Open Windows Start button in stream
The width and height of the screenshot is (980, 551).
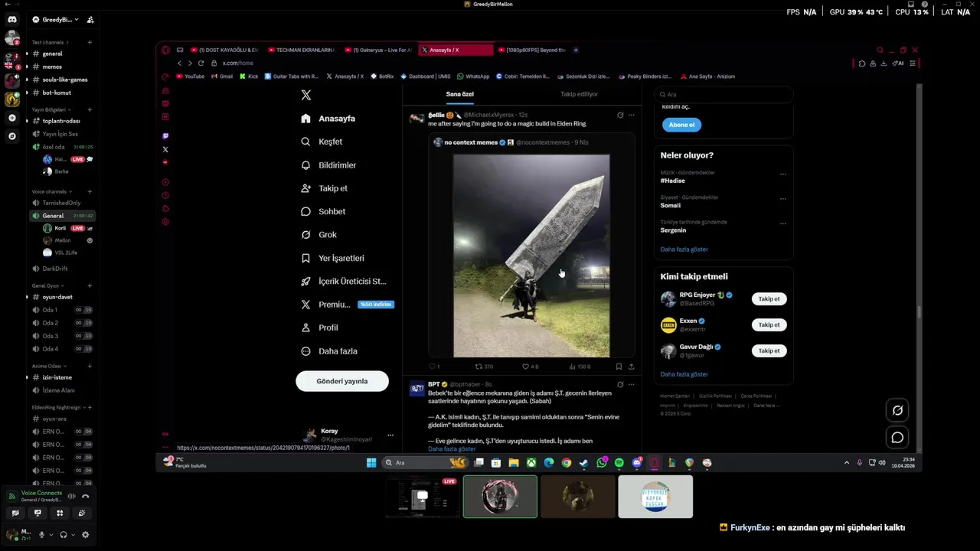tap(371, 462)
